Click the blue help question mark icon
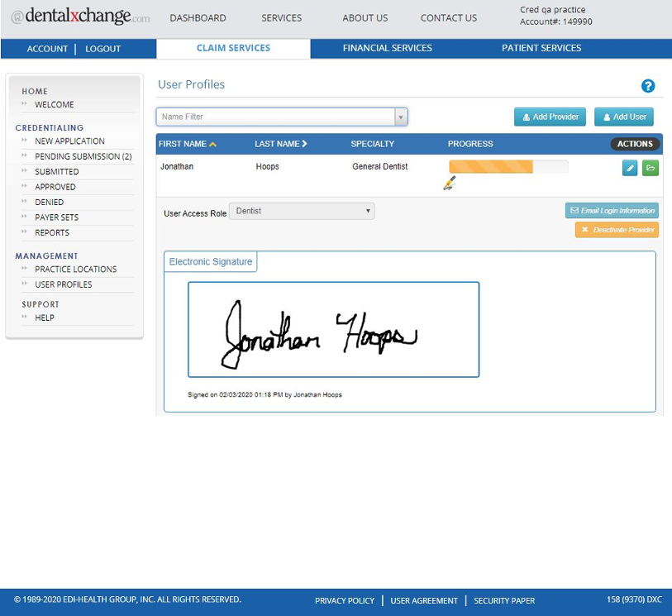This screenshot has width=672, height=616. coord(648,86)
